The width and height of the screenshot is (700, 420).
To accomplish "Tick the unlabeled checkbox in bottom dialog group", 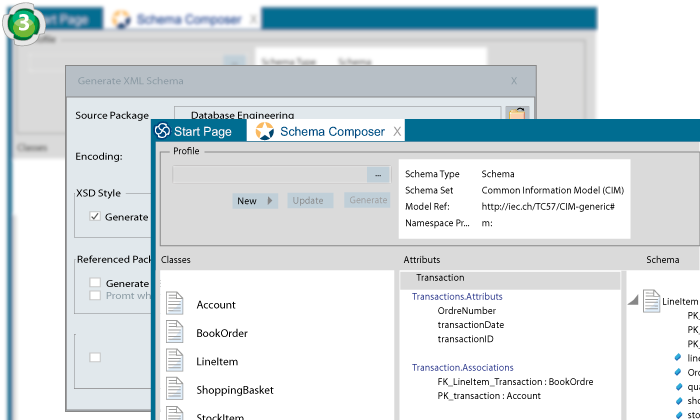I will pos(95,357).
